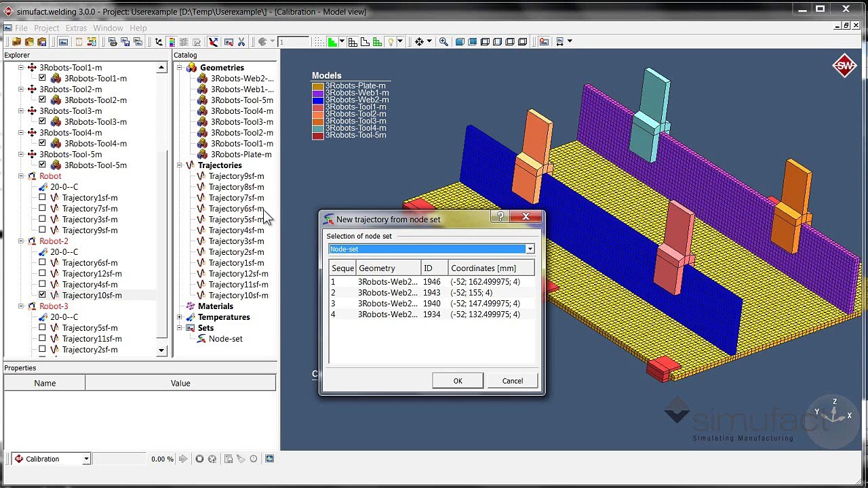
Task: Collapse the Robot node in Explorer
Action: pyautogui.click(x=20, y=176)
